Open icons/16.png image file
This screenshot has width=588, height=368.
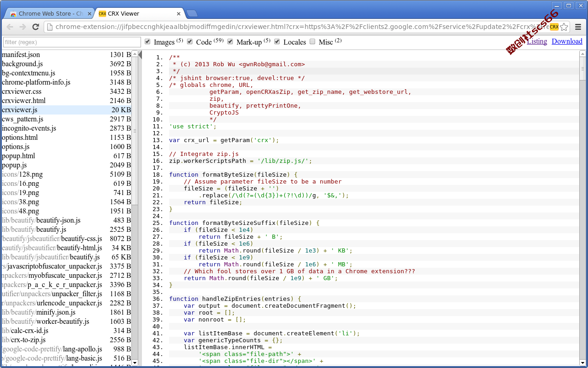(66, 184)
